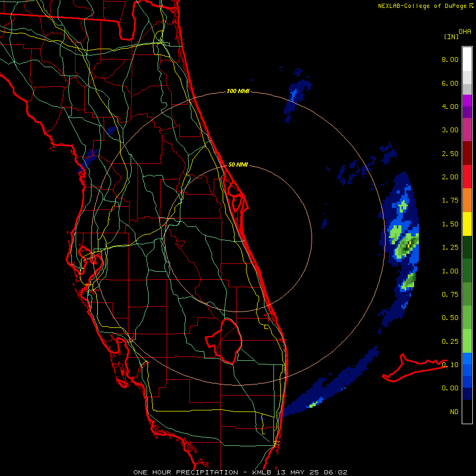
Task: Pick the black ND swatch in the legend
Action: pyautogui.click(x=467, y=411)
